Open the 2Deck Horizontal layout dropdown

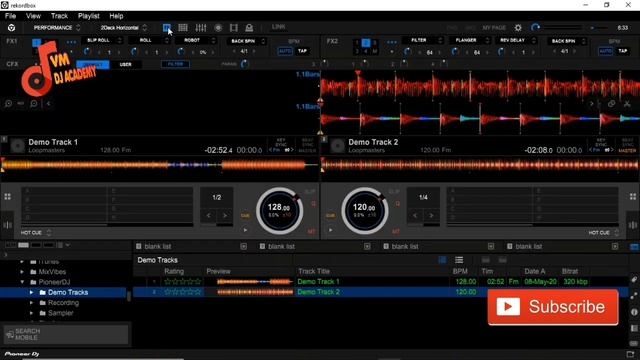pyautogui.click(x=123, y=28)
